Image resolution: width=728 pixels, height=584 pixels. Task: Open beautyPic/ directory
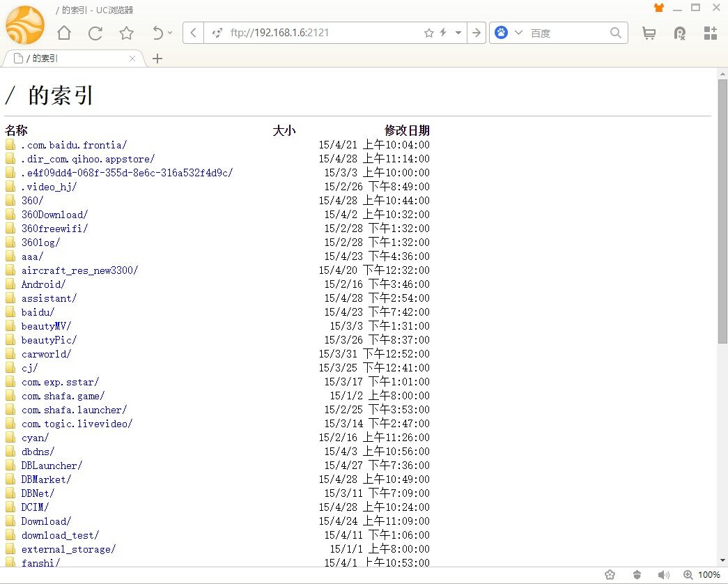(x=49, y=340)
